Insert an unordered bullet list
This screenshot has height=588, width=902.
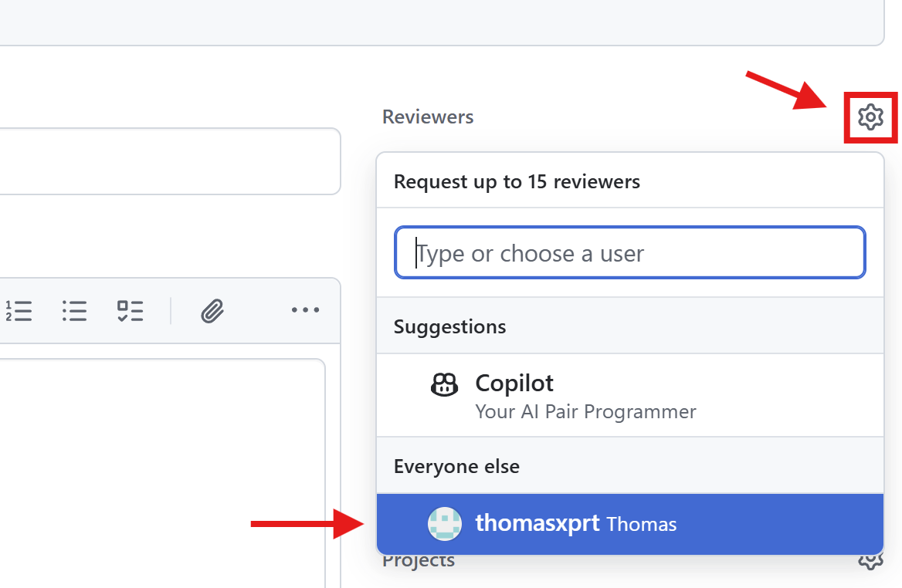(75, 311)
